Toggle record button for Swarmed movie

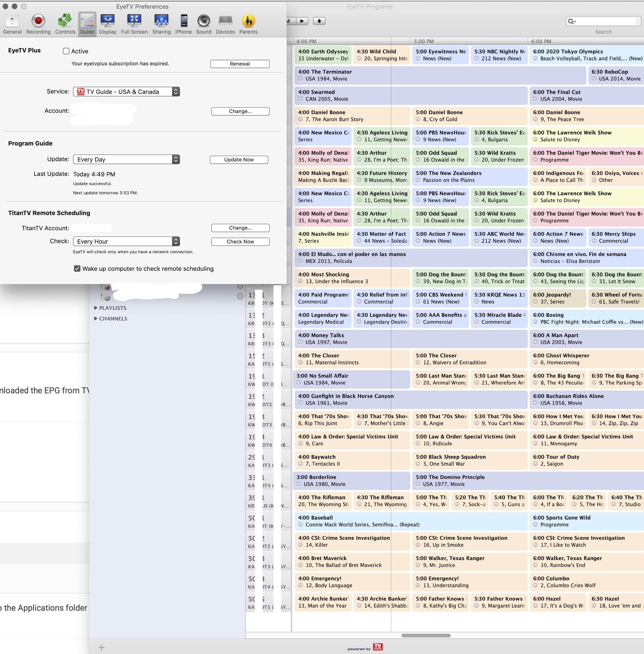(301, 99)
